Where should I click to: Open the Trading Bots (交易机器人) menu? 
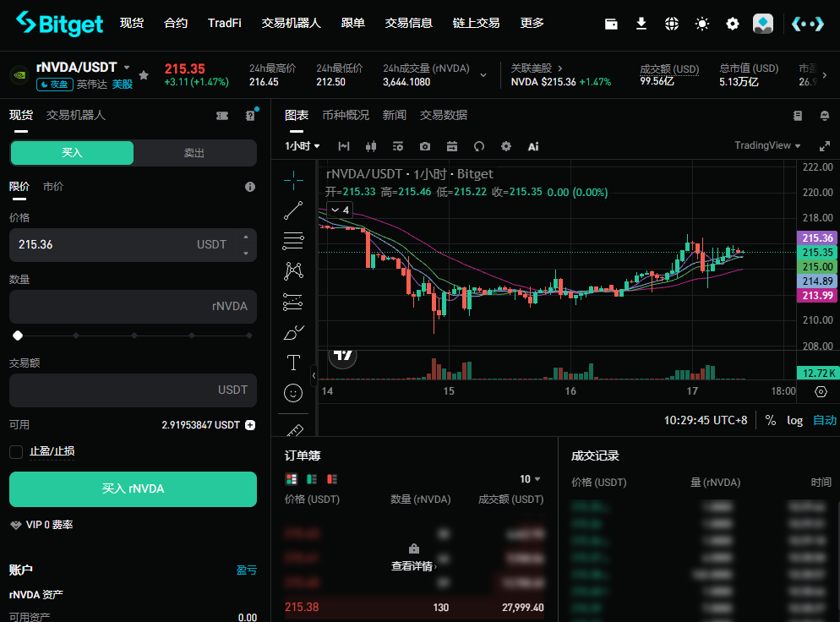pos(291,23)
